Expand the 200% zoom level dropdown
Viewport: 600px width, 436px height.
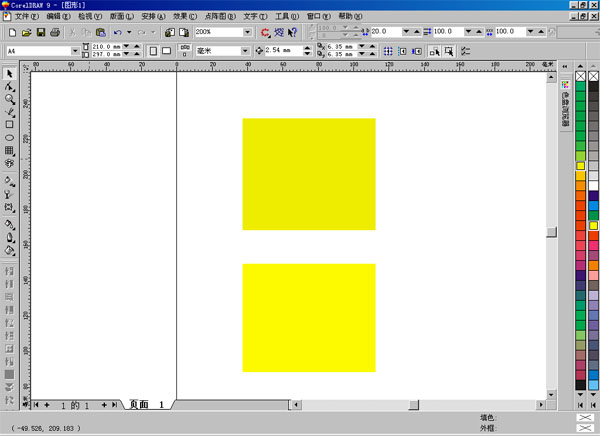pos(248,32)
